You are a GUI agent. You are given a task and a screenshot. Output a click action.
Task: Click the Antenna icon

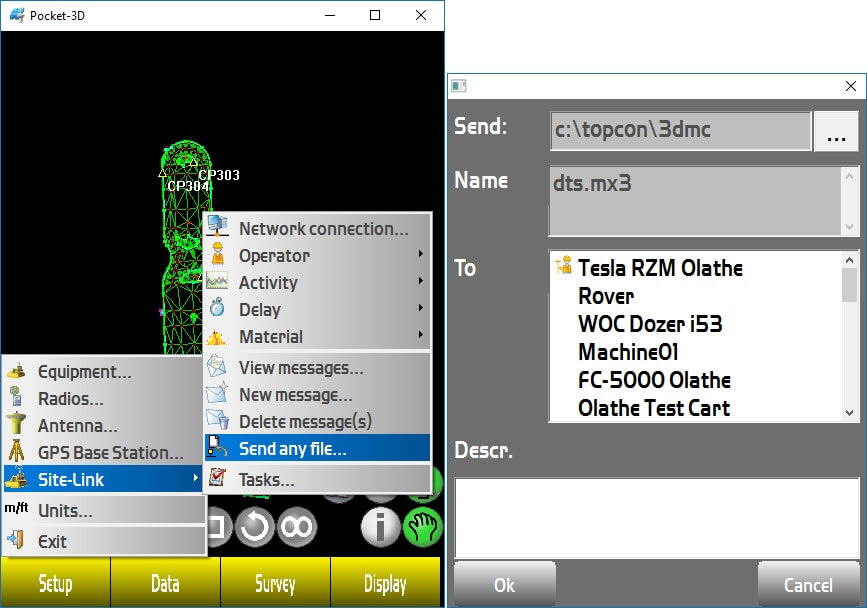click(17, 423)
